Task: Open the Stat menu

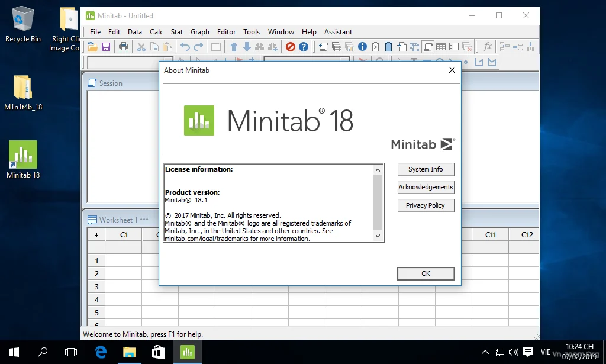Action: click(176, 32)
